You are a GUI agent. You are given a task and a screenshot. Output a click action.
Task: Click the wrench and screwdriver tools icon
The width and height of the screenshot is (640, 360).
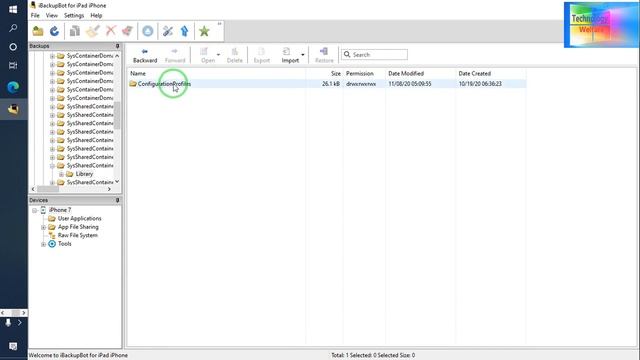click(168, 31)
